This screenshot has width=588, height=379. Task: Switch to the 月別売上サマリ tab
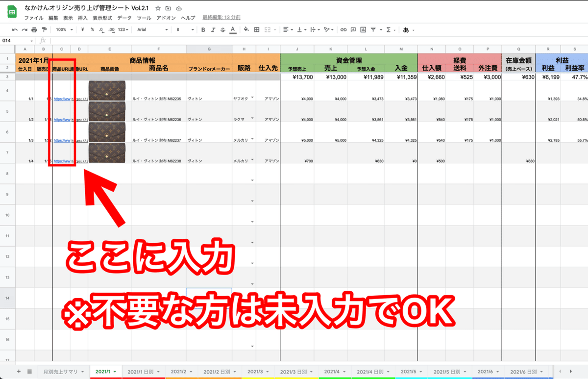tap(64, 372)
